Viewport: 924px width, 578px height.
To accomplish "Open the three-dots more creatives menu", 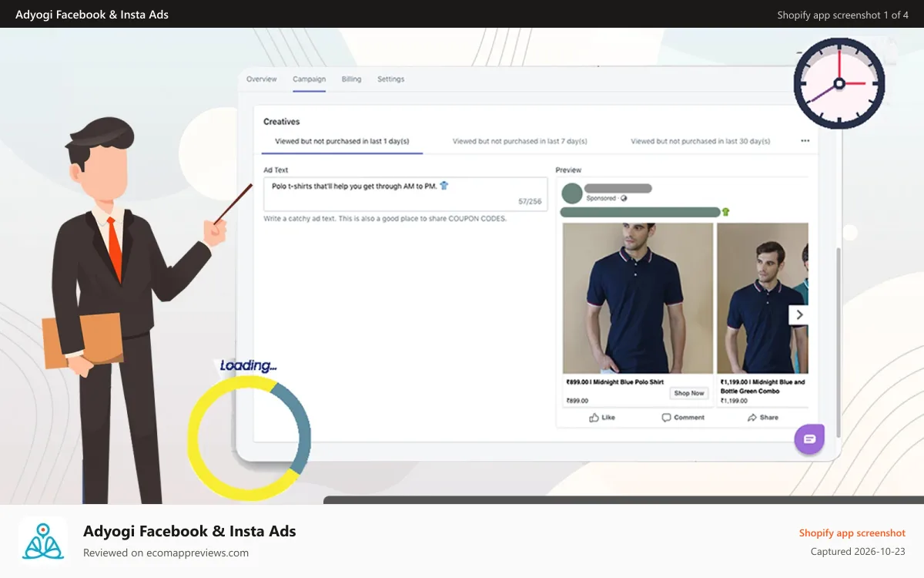I will click(x=805, y=141).
